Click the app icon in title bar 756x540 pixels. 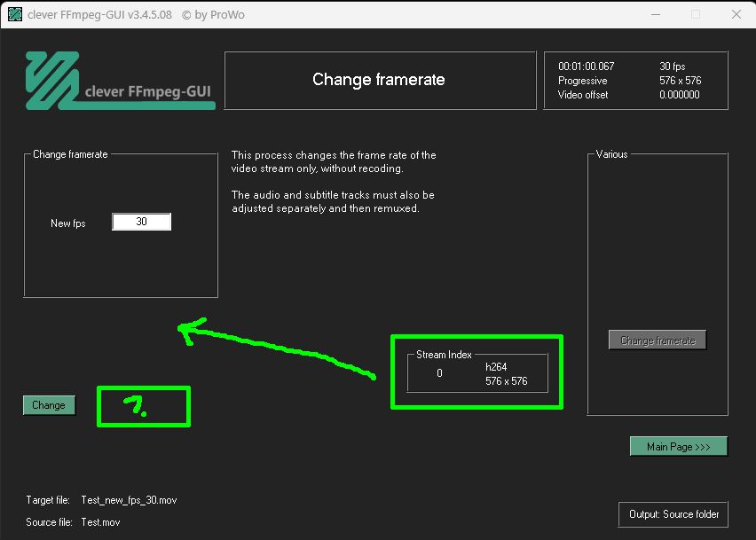click(15, 14)
